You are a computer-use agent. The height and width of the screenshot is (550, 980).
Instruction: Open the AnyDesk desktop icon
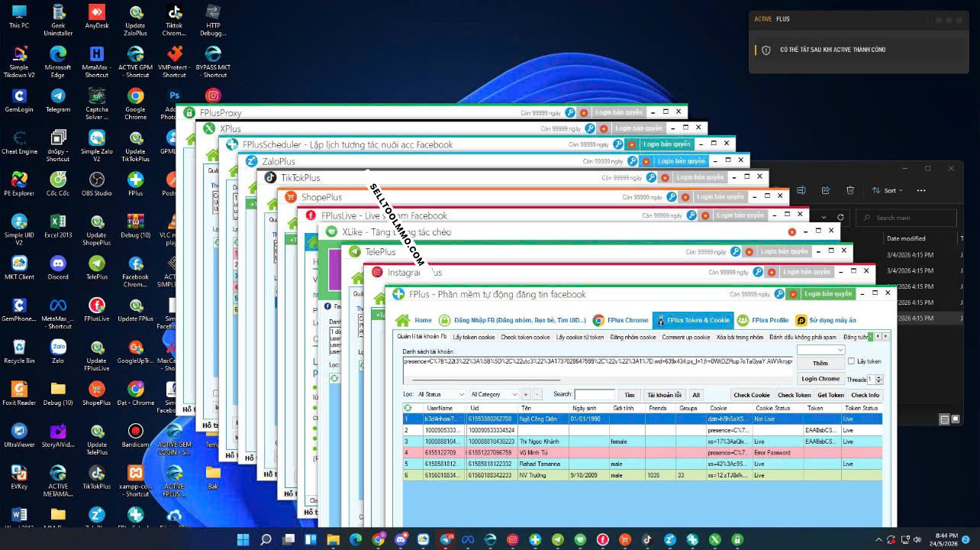[97, 17]
